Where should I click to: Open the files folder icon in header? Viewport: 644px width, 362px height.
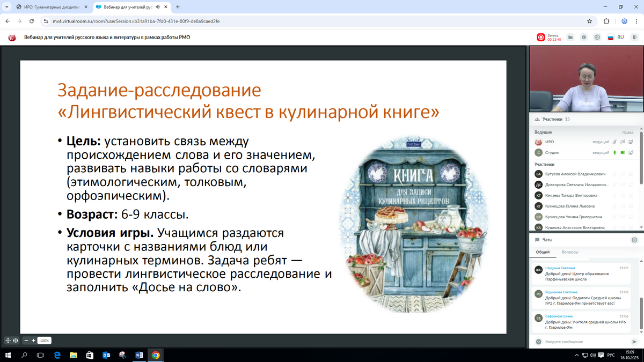pyautogui.click(x=570, y=37)
